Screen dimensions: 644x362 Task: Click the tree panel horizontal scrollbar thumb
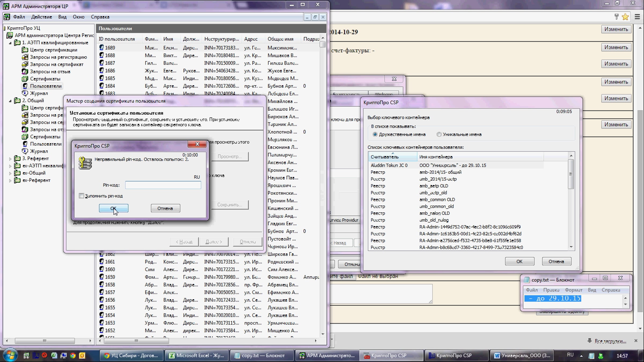point(45,341)
